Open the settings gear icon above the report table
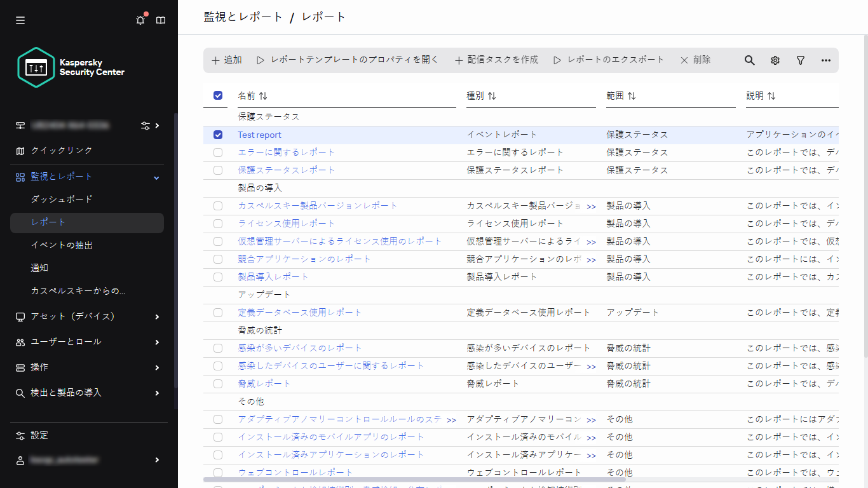 click(x=775, y=60)
